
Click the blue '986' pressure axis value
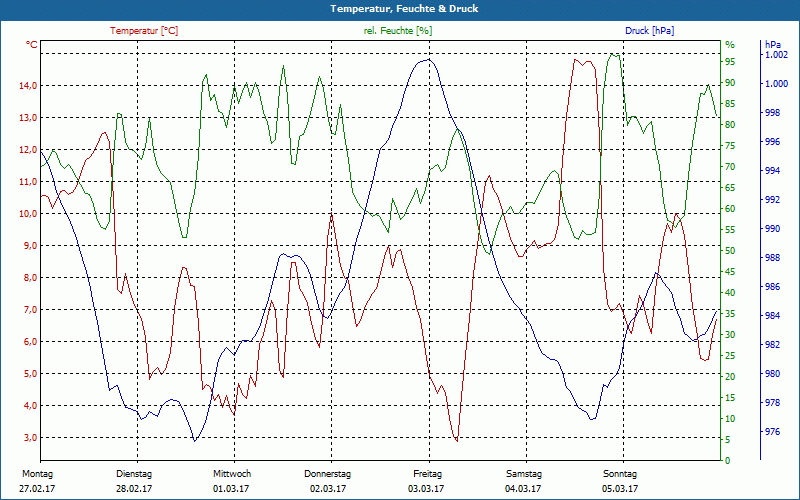(772, 287)
